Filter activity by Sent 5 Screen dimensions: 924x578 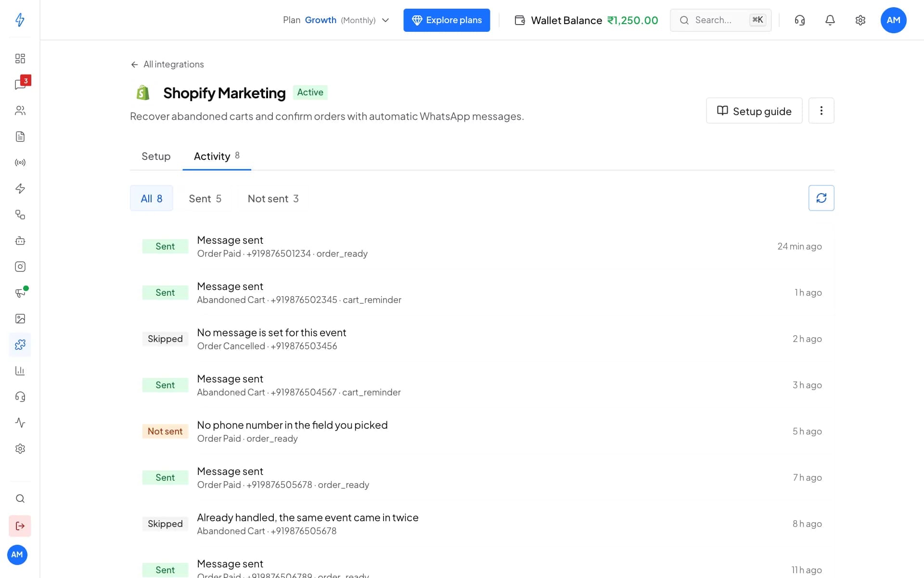[x=205, y=198]
